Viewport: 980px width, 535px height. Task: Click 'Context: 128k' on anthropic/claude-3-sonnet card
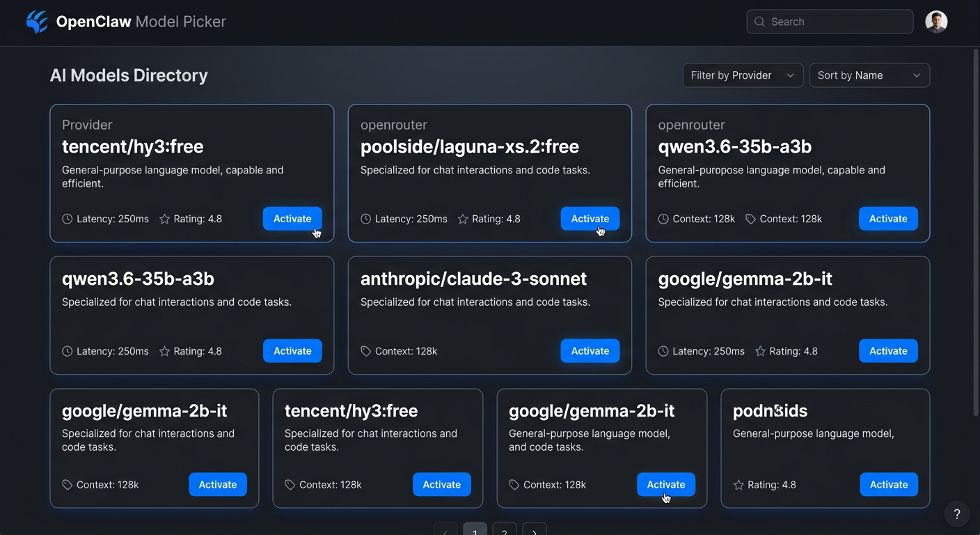click(406, 351)
